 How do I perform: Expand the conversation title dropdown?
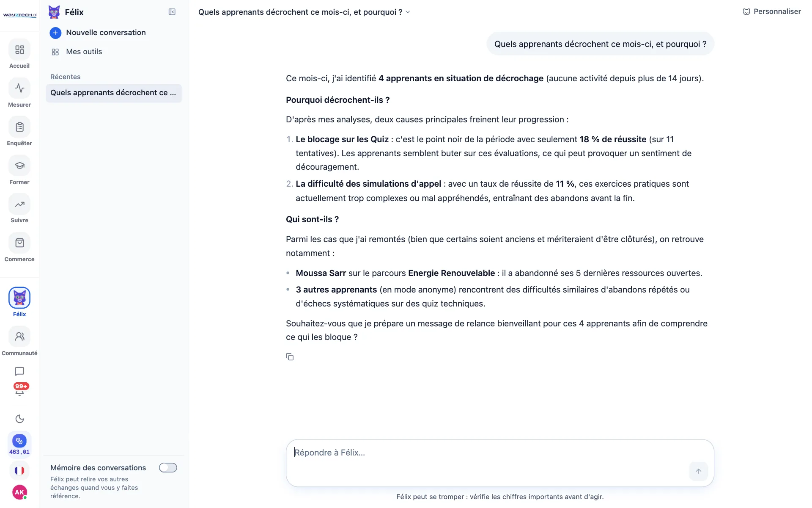[408, 12]
